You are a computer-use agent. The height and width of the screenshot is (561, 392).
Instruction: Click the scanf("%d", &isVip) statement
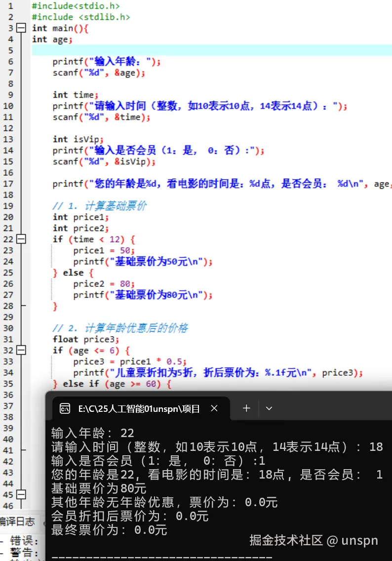tap(104, 161)
